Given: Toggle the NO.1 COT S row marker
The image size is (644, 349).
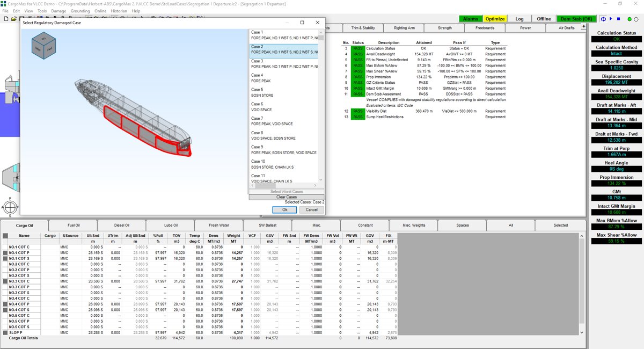Looking at the screenshot, I should pyautogui.click(x=5, y=258).
